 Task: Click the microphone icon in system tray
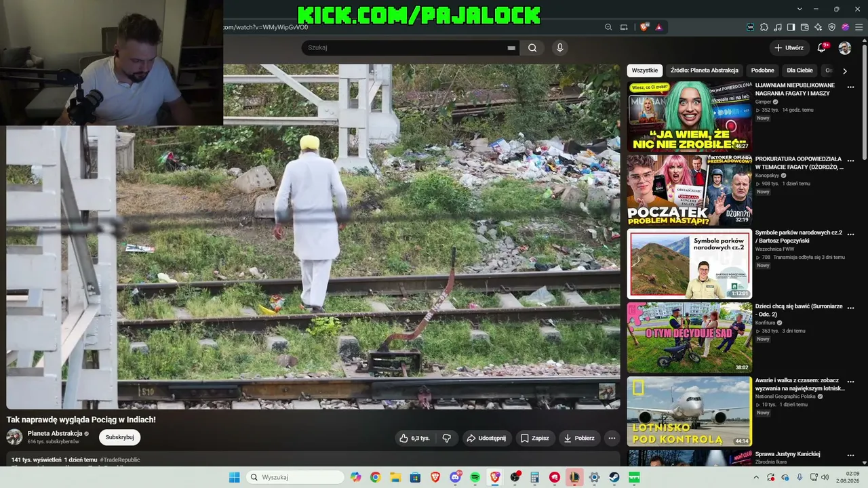coord(800,477)
